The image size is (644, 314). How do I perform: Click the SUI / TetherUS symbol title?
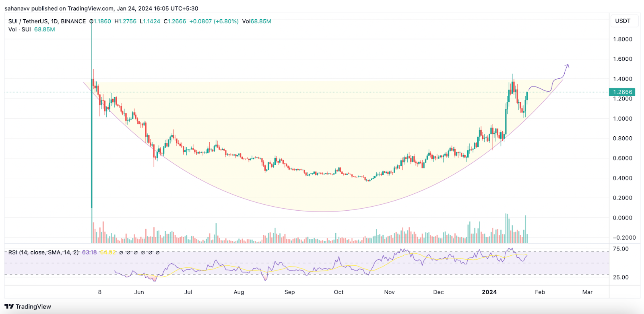47,21
